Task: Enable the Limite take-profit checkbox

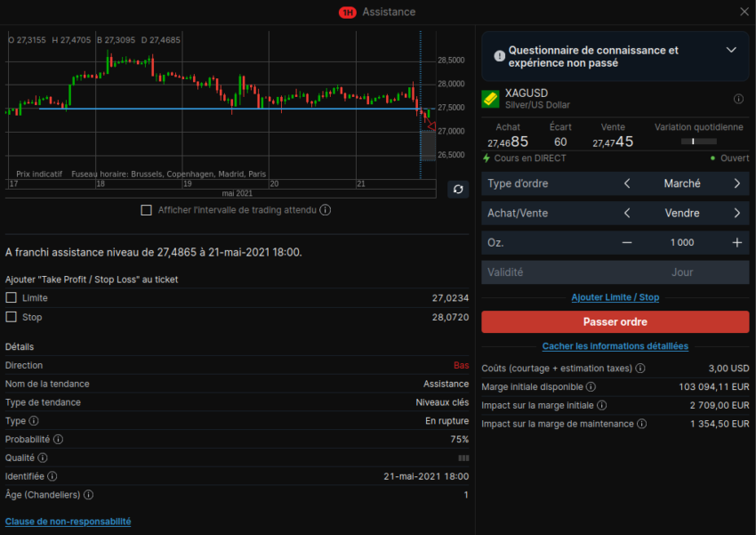Action: [x=12, y=297]
